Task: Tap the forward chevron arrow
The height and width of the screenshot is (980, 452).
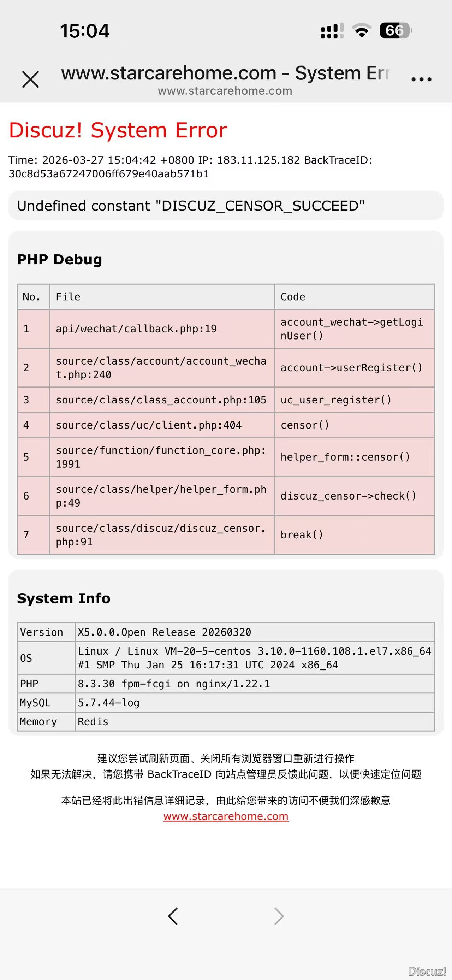Action: [x=279, y=916]
